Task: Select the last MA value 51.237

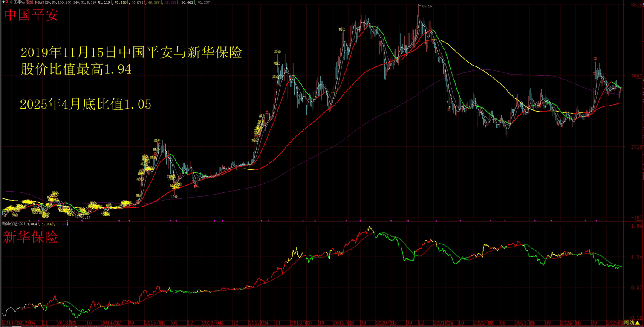Action: tap(204, 3)
